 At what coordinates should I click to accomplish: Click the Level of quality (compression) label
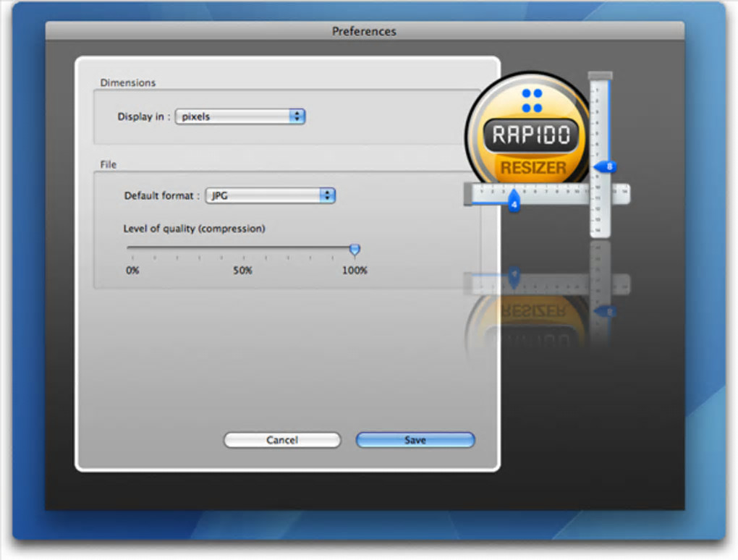[194, 229]
